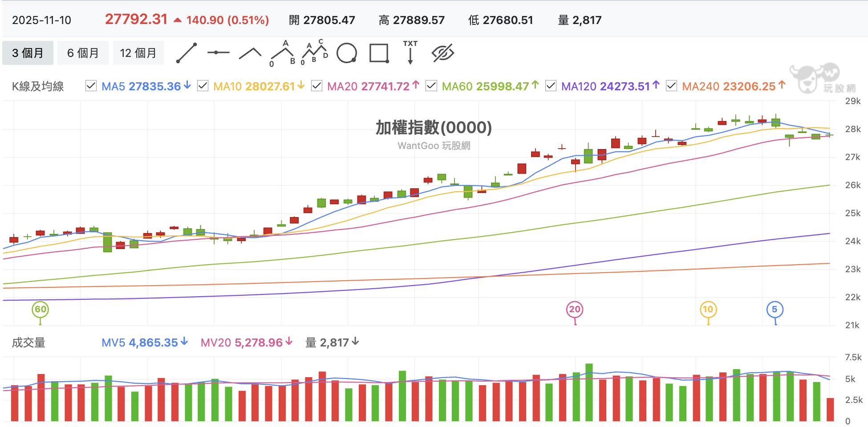Click the 21k price axis label
Screen dimensions: 868x427
point(852,325)
